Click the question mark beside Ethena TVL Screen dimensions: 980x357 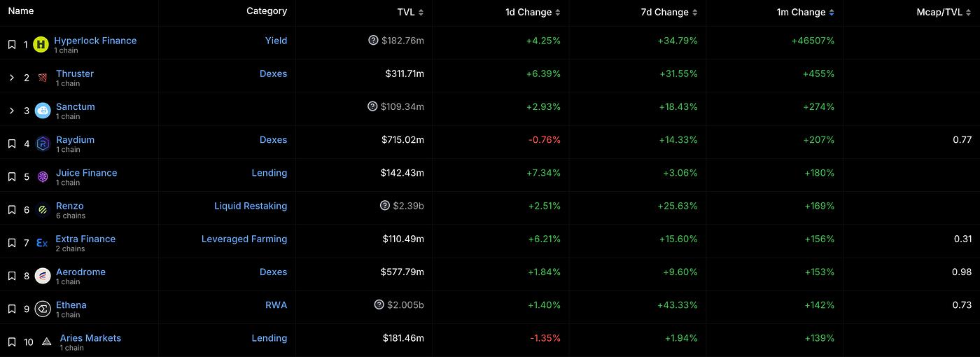(x=379, y=304)
